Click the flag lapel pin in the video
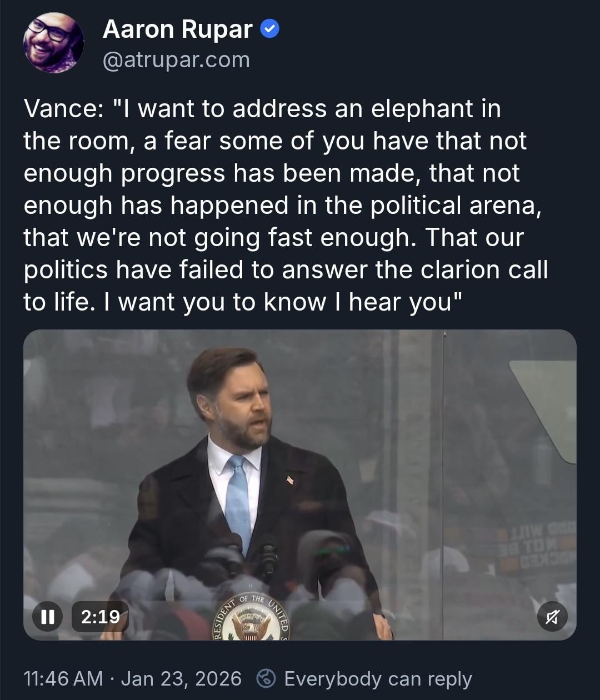The width and height of the screenshot is (600, 700). click(x=290, y=479)
